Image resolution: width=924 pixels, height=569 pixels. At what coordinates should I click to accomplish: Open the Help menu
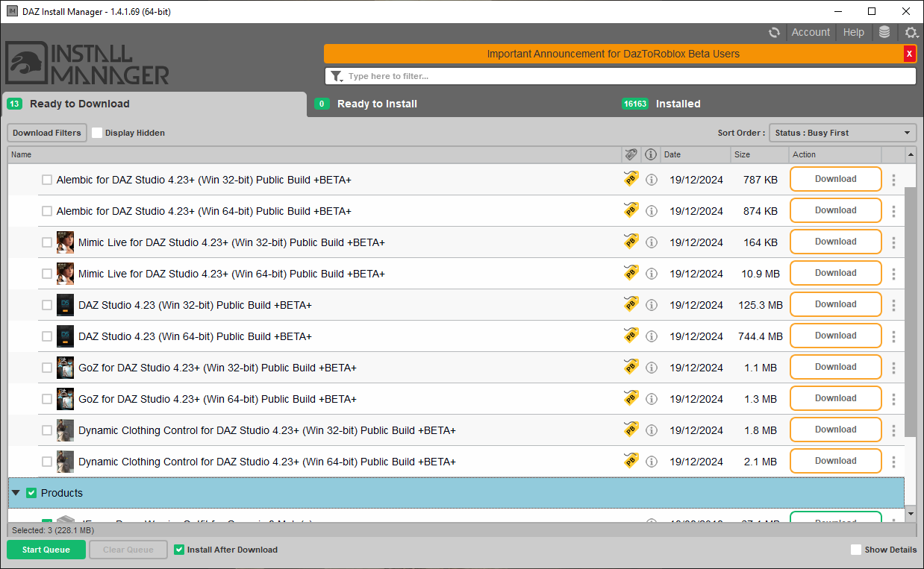tap(854, 32)
